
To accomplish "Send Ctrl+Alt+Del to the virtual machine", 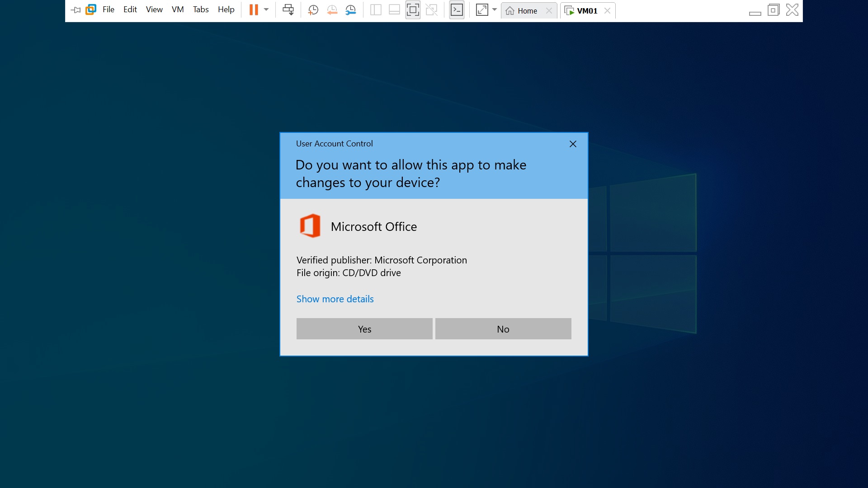I will tap(288, 9).
